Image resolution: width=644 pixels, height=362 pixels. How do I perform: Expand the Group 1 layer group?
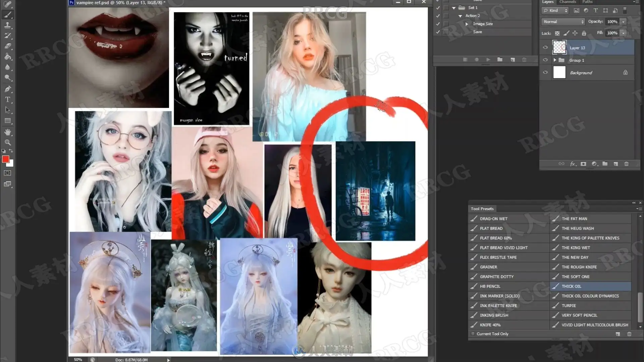pos(555,60)
